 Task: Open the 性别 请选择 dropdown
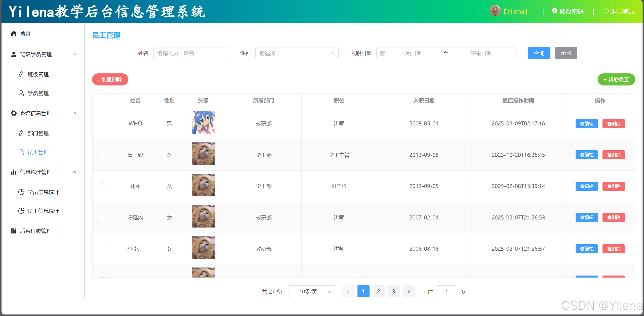[297, 53]
